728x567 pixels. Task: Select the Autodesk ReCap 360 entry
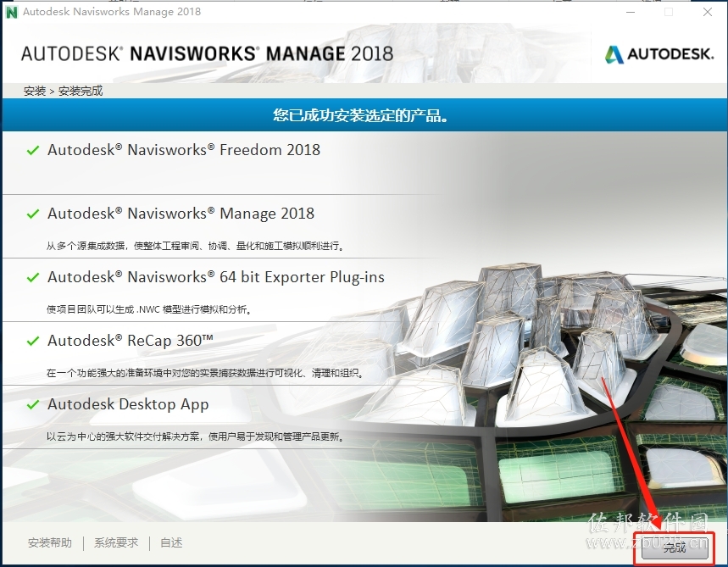tap(131, 341)
